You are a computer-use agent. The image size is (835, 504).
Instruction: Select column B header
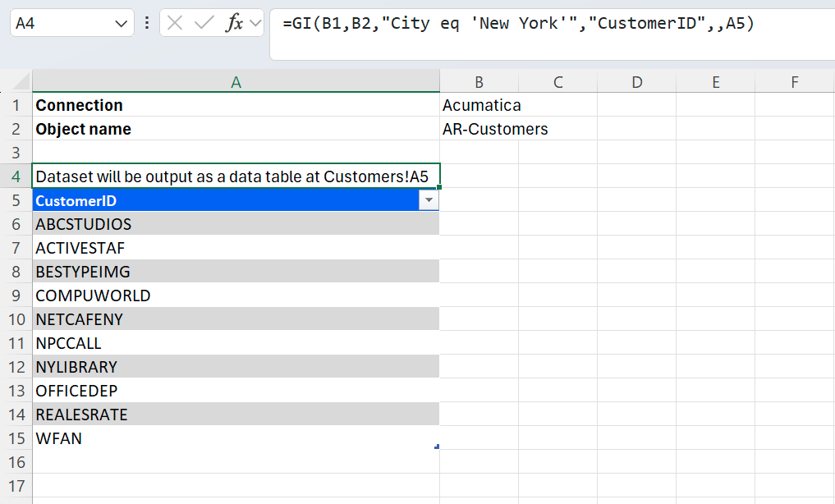[x=479, y=82]
